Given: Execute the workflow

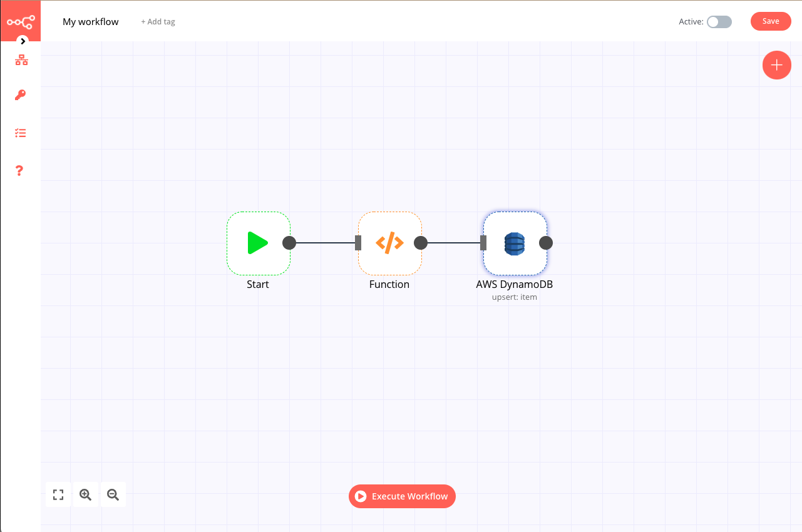Looking at the screenshot, I should [402, 496].
